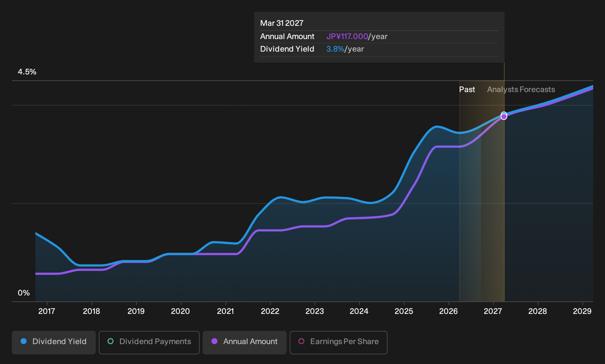Click the 2021 x-axis label

(225, 311)
